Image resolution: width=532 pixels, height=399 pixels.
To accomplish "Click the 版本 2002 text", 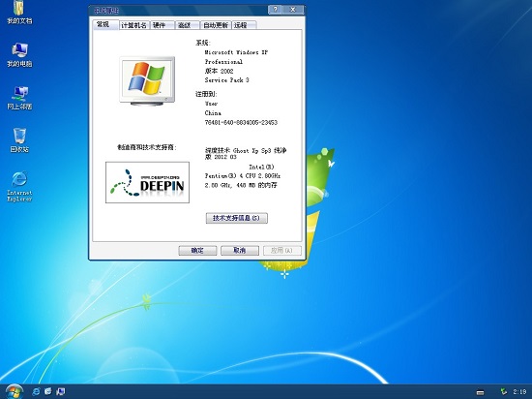I will tap(219, 71).
